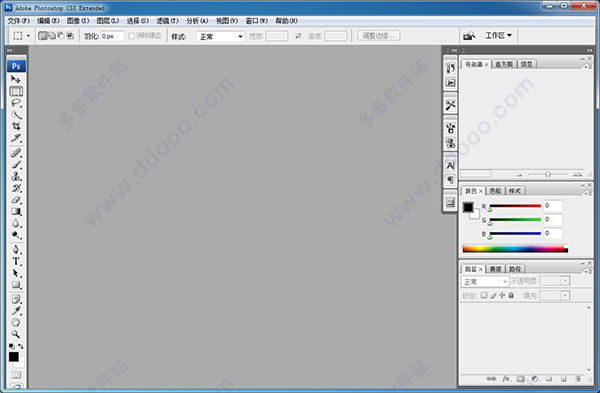600x393 pixels.
Task: Click default foreground/background colors icon
Action: (11, 346)
